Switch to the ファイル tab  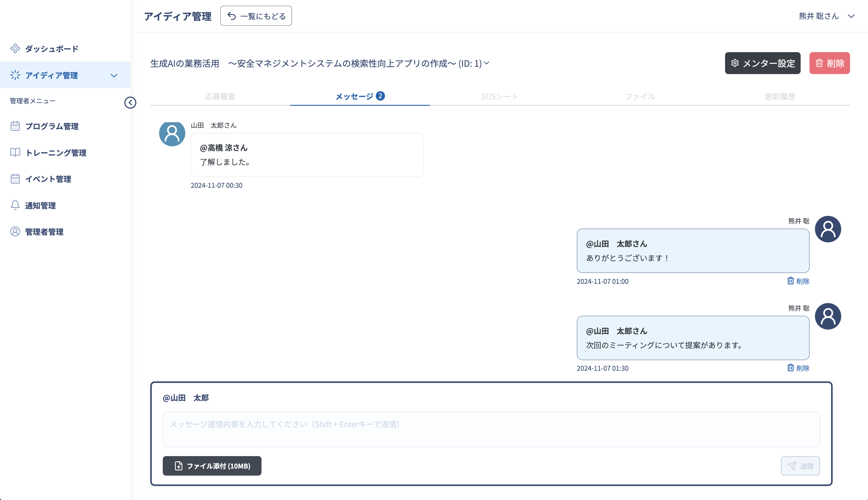pos(640,97)
